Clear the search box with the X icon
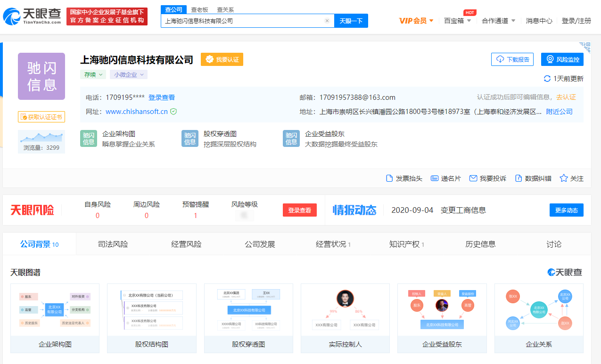Screen dimensions: 601x364 tap(327, 21)
